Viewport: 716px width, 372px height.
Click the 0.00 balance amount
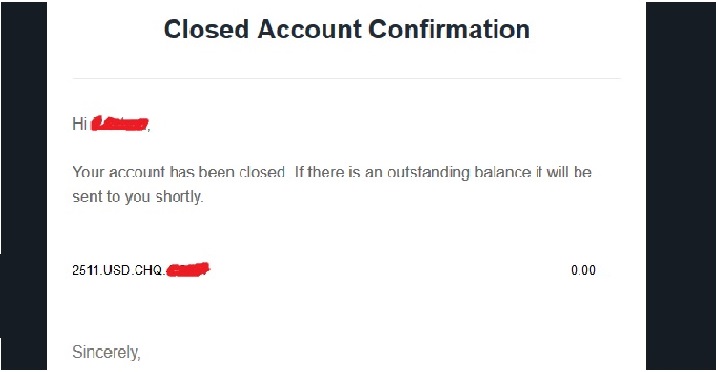(x=583, y=270)
